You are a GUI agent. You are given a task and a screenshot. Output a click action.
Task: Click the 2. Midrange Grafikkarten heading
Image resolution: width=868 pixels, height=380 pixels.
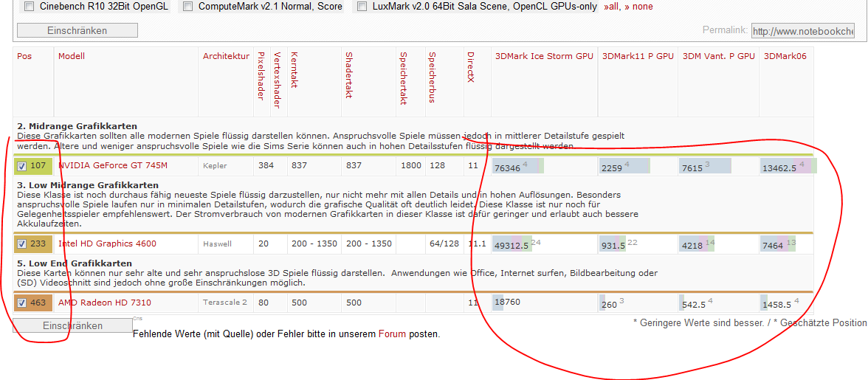coord(77,126)
